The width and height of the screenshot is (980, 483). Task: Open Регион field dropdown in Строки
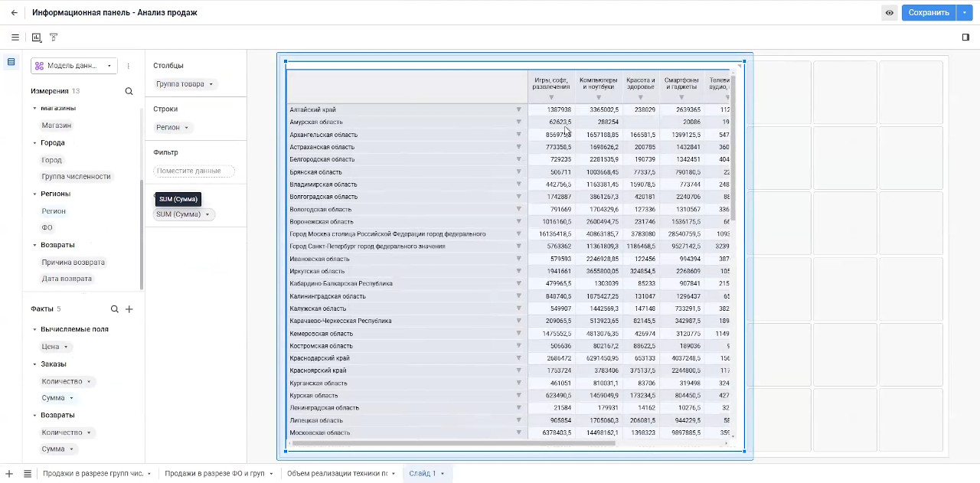coord(186,127)
